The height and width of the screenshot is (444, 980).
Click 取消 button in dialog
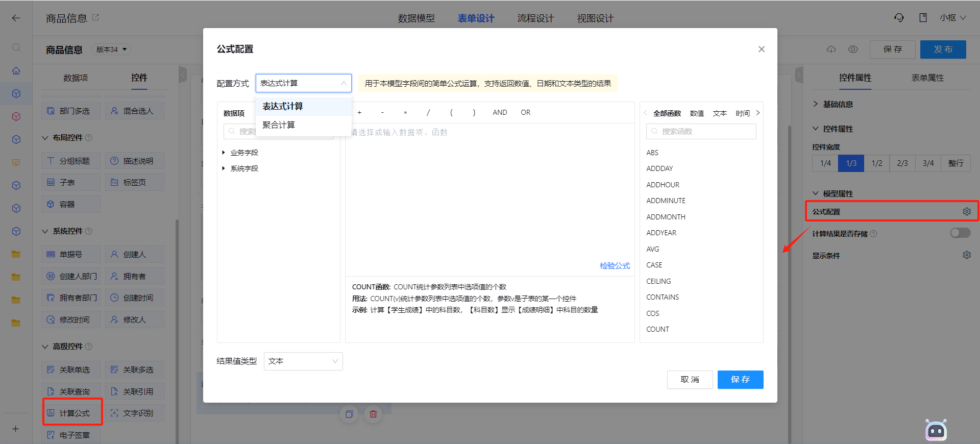tap(690, 380)
